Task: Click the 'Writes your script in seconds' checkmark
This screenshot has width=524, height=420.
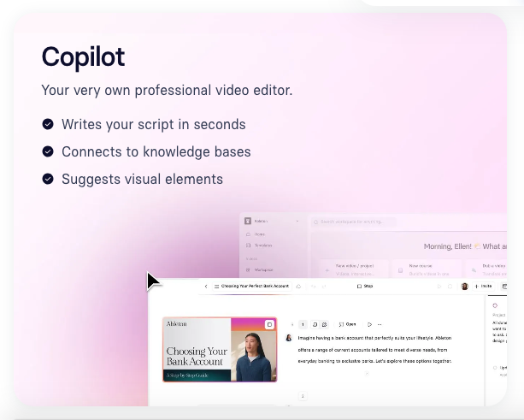Action: tap(48, 124)
